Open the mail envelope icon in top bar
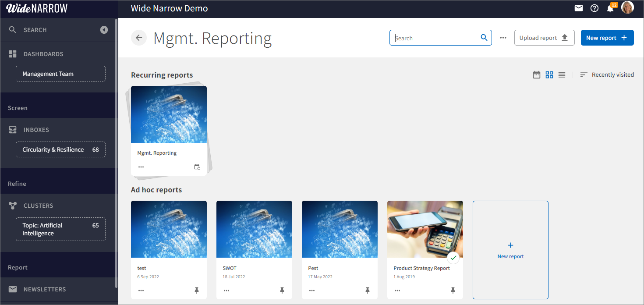 click(x=579, y=8)
